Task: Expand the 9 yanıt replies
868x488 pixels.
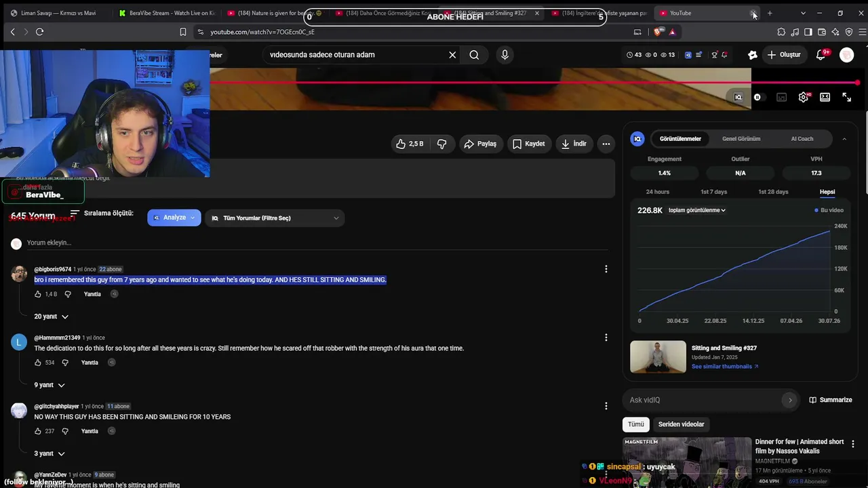Action: pyautogui.click(x=50, y=385)
